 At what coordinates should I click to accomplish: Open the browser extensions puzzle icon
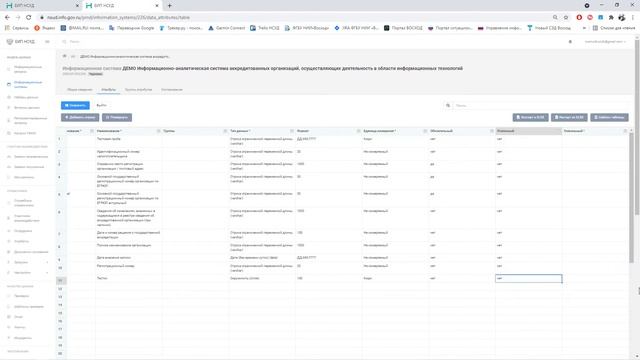tap(611, 18)
